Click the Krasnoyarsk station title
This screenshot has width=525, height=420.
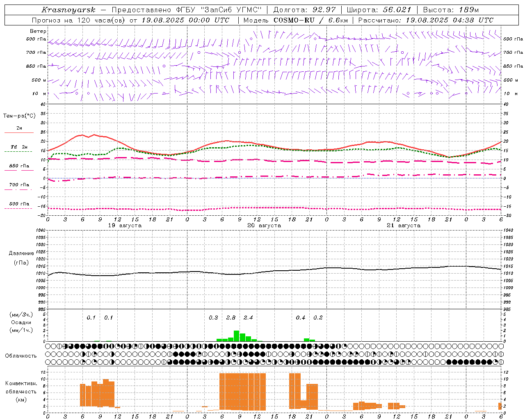pos(68,10)
